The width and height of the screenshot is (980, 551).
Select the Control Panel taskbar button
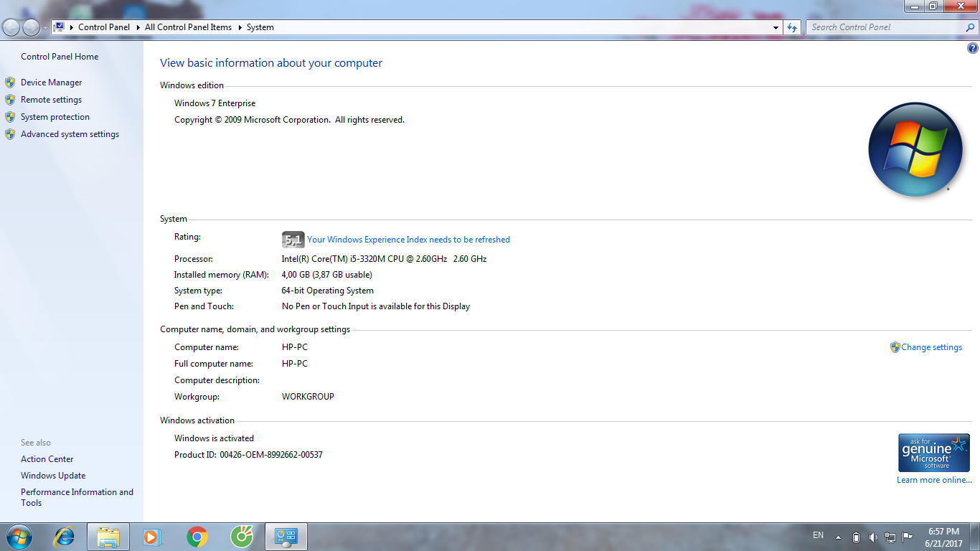click(286, 537)
